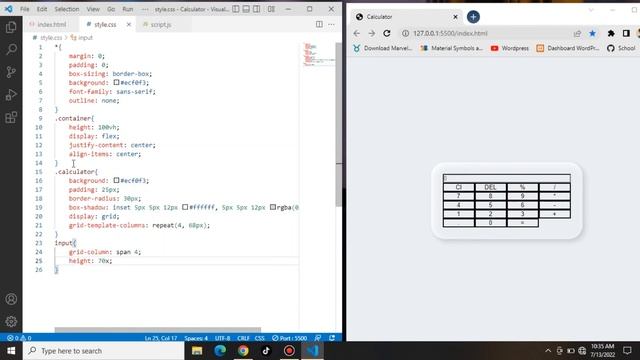Open the notifications bell in status bar
The width and height of the screenshot is (640, 360).
click(x=332, y=338)
